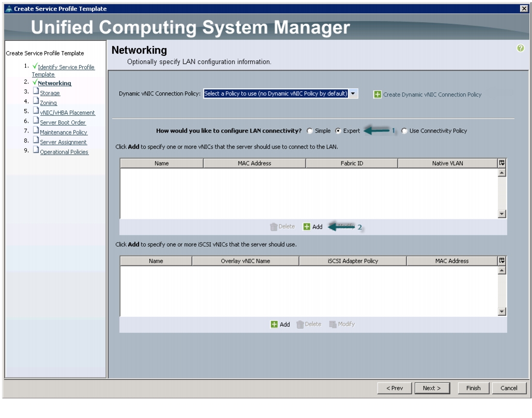Viewport: 532px width, 418px height.
Task: Click the iSCSI vNIC table scroll up arrow
Action: (502, 270)
